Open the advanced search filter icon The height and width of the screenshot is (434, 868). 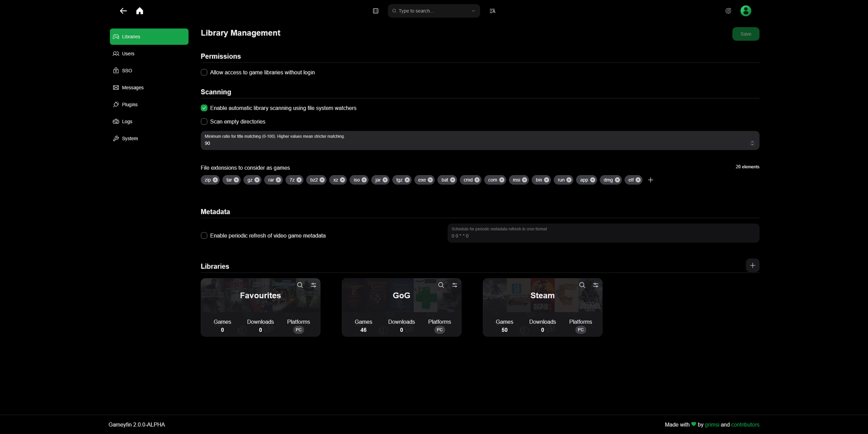click(492, 11)
